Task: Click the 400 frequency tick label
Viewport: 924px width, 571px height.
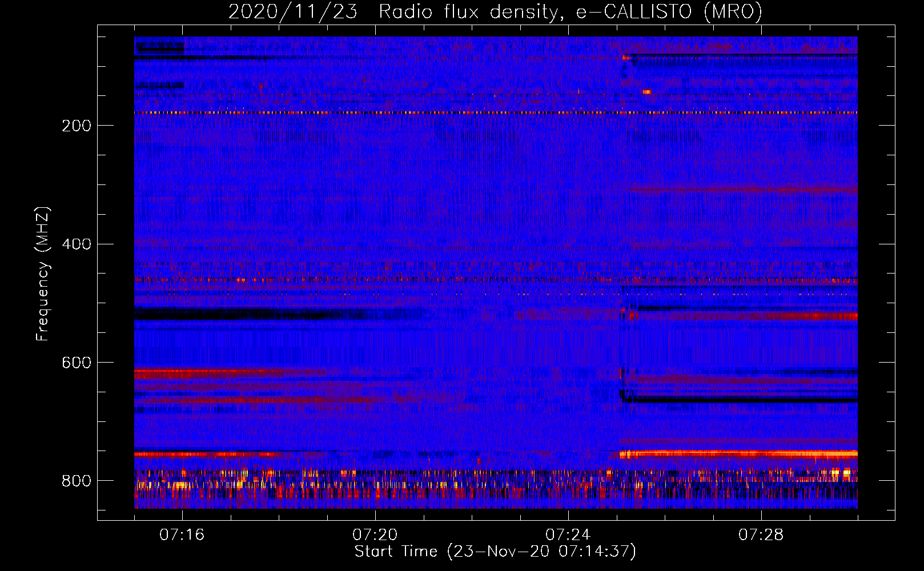Action: 77,244
